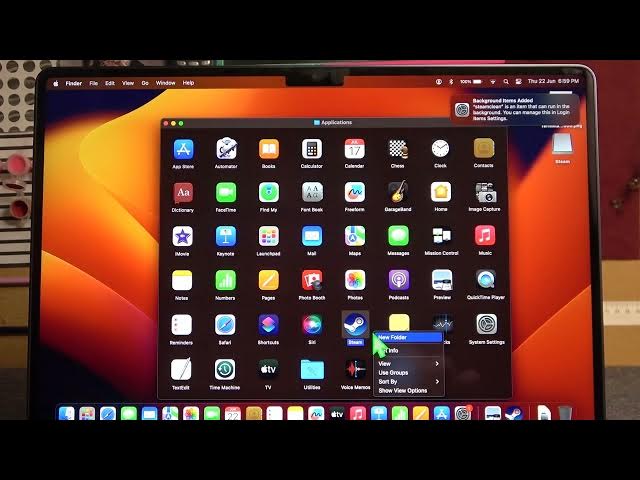The image size is (640, 480).
Task: Select the Contacts app icon
Action: tap(484, 148)
